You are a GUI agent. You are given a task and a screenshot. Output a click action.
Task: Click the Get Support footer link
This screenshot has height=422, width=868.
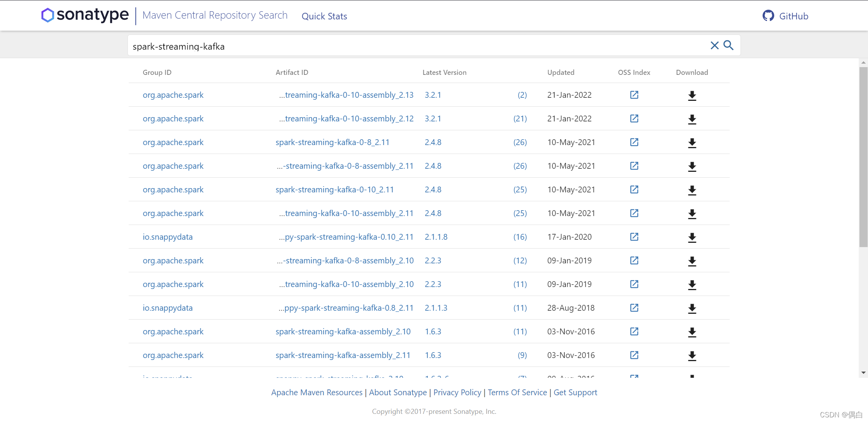pos(575,393)
